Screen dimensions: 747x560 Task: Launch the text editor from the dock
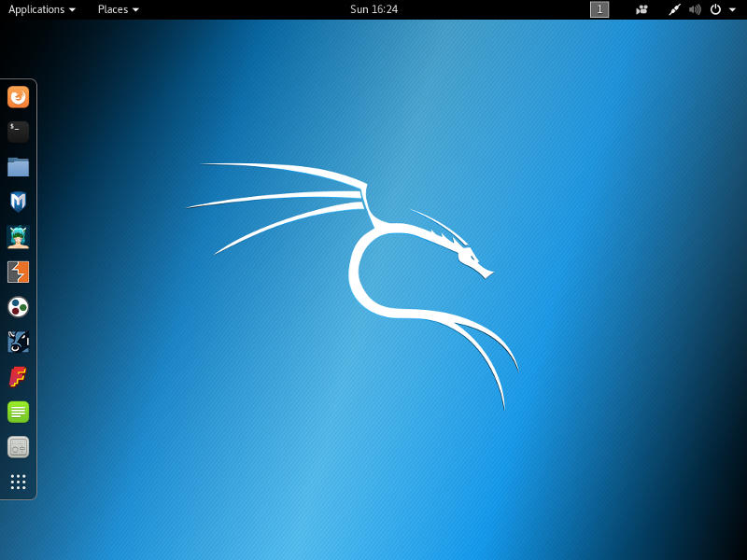(x=18, y=412)
